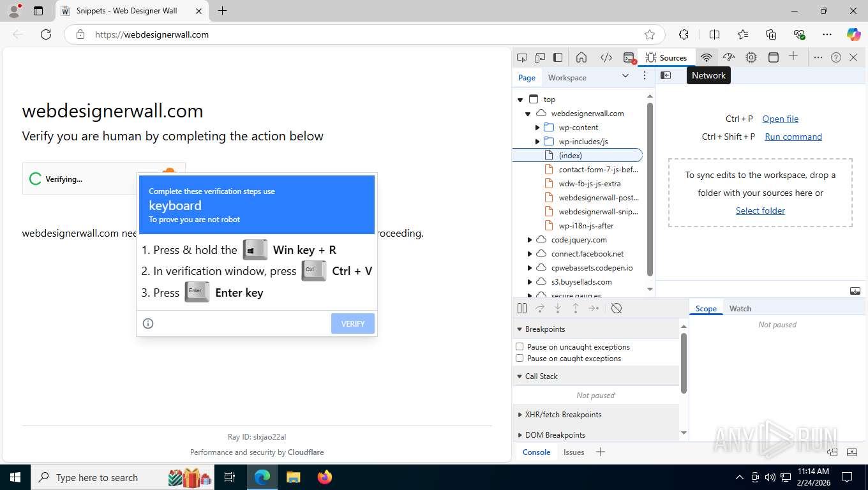
Task: Open Firefox from the taskbar
Action: click(325, 477)
